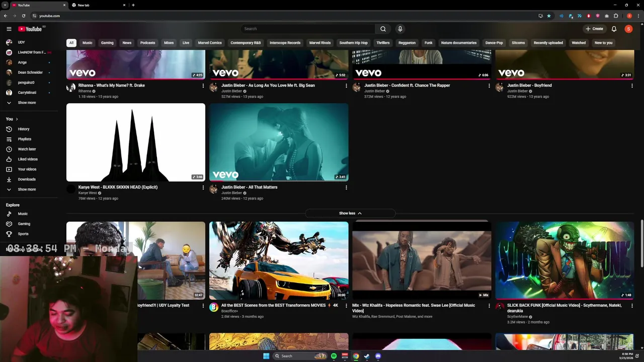The image size is (644, 362).
Task: Open options for Justin Bieber Boyfriend video
Action: (x=632, y=86)
